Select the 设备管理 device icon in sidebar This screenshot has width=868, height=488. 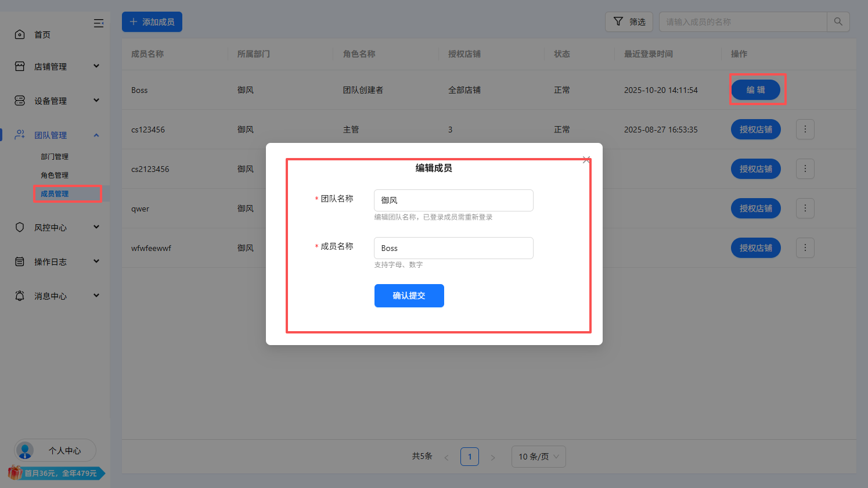click(19, 100)
